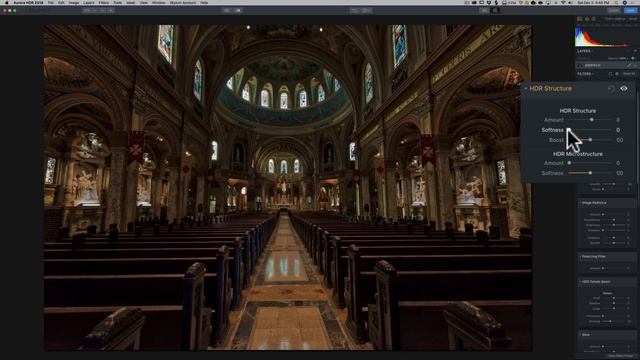The width and height of the screenshot is (640, 360).
Task: Open the Apple menu
Action: [7, 2]
